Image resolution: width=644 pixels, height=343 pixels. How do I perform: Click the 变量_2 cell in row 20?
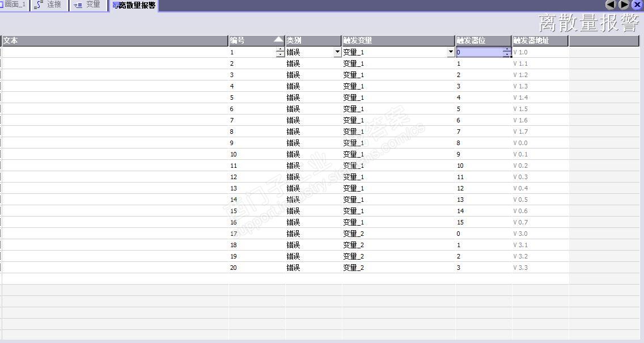399,268
